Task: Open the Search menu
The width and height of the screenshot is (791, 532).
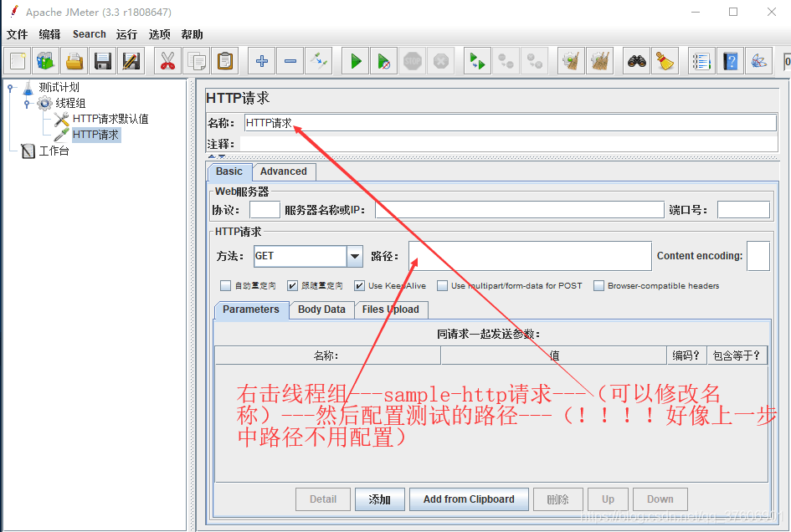Action: coord(90,34)
